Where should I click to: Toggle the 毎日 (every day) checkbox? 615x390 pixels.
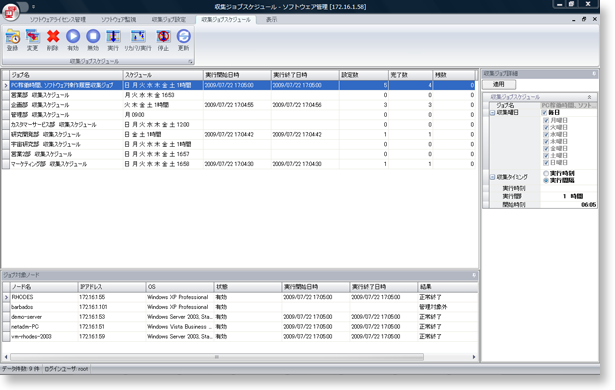(544, 113)
